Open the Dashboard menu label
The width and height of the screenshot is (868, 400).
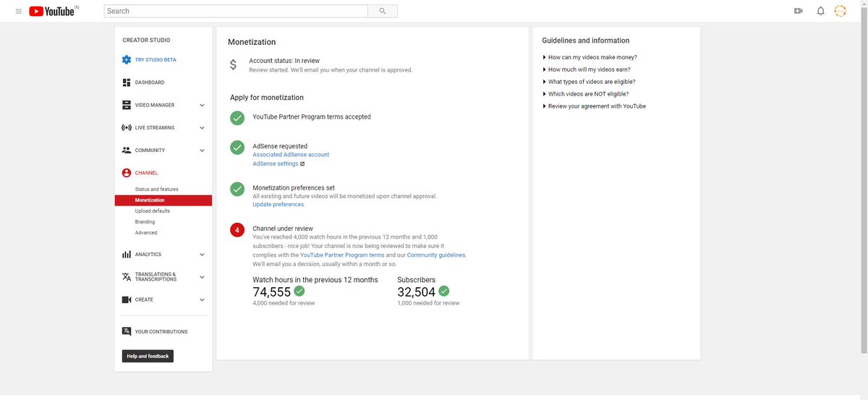[x=150, y=82]
